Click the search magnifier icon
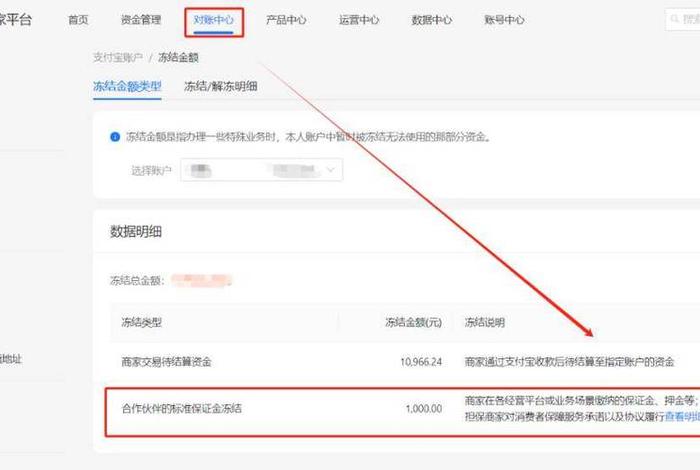This screenshot has height=470, width=700. coord(675,19)
